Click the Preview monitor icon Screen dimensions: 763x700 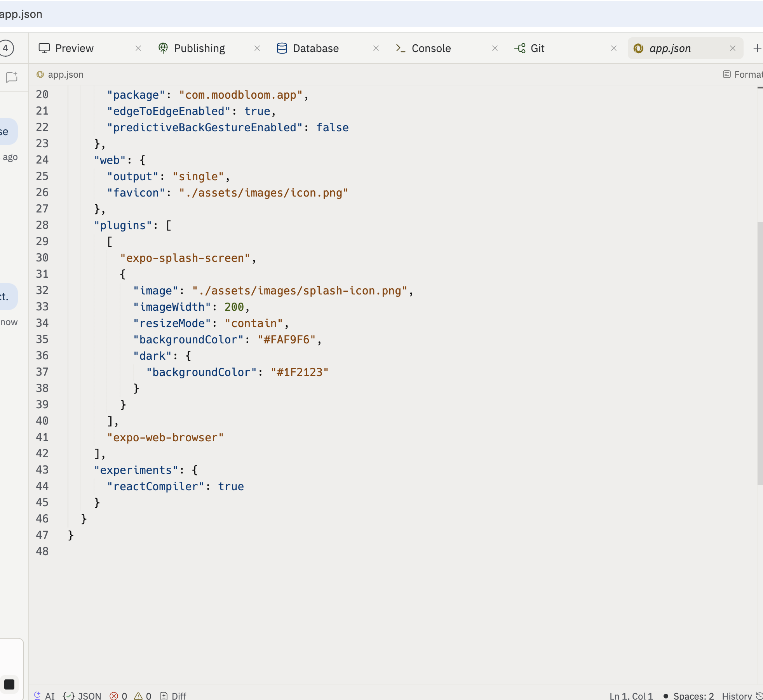[x=44, y=49]
